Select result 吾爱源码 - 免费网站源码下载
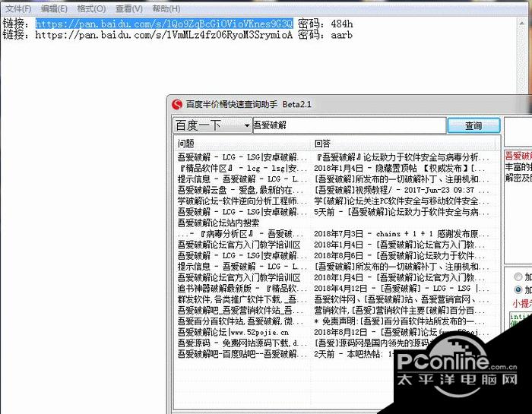The image size is (532, 414). point(242,343)
